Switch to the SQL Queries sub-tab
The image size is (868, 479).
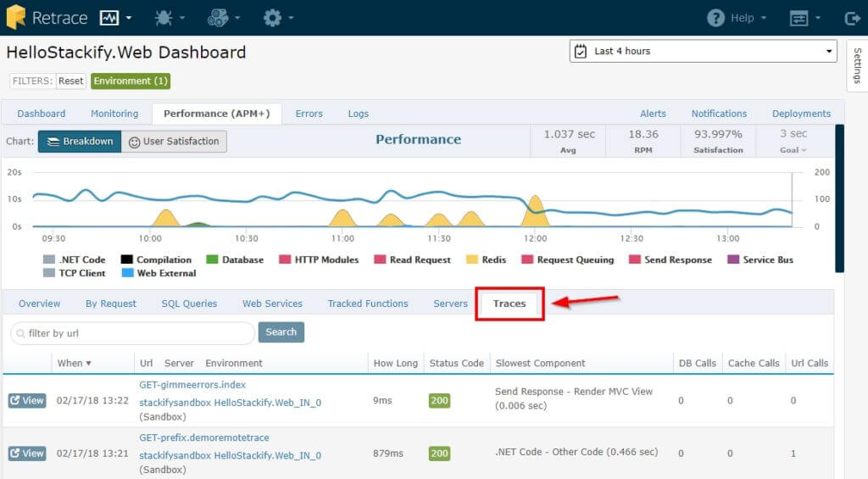coord(189,304)
